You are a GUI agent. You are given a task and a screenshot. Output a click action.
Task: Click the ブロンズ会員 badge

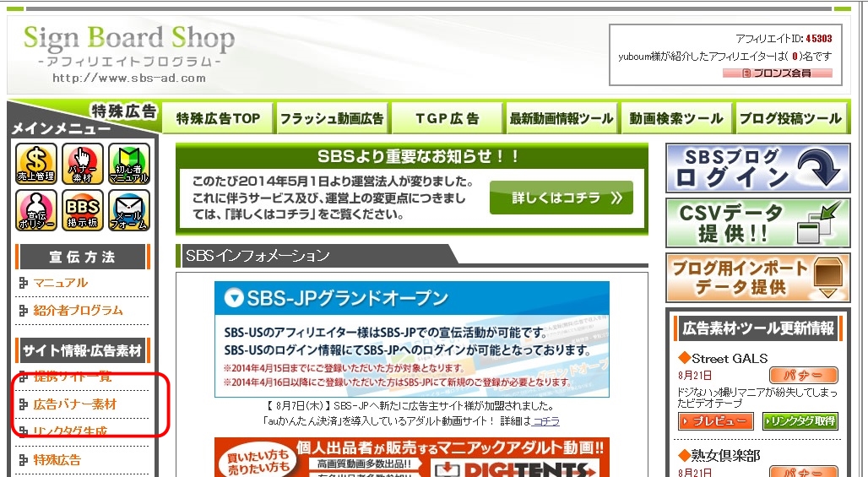[777, 73]
